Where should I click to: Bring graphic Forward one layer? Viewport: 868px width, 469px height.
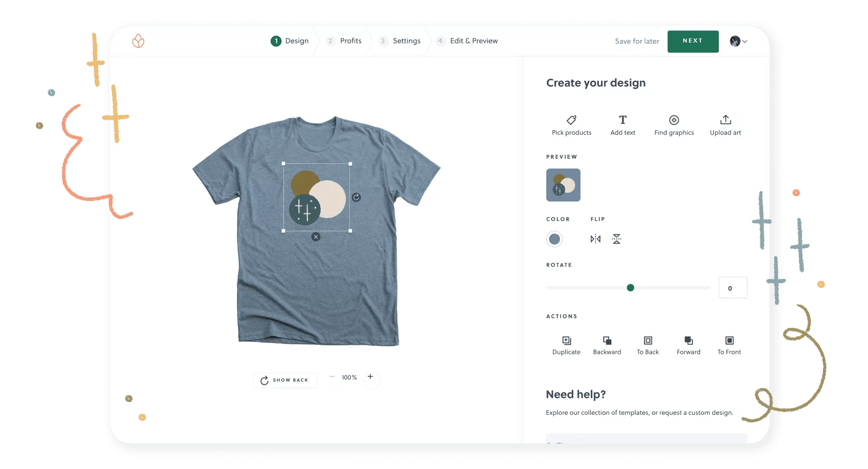tap(688, 345)
